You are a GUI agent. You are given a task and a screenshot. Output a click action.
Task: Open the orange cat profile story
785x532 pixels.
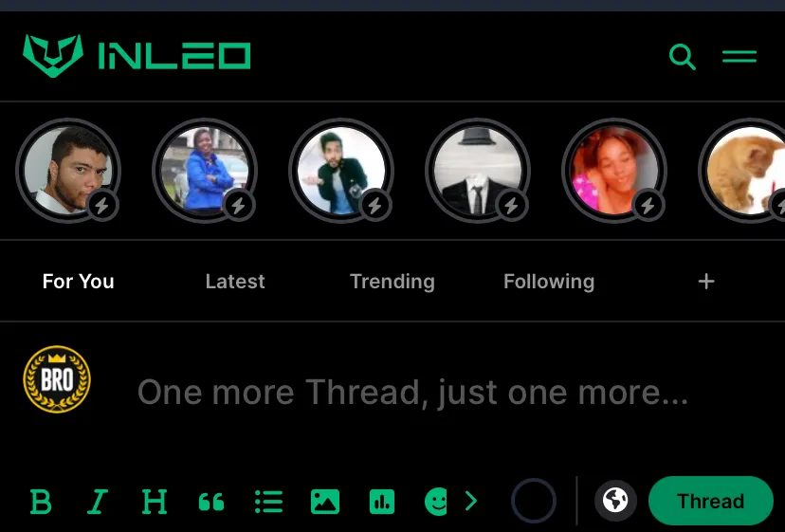pyautogui.click(x=745, y=171)
